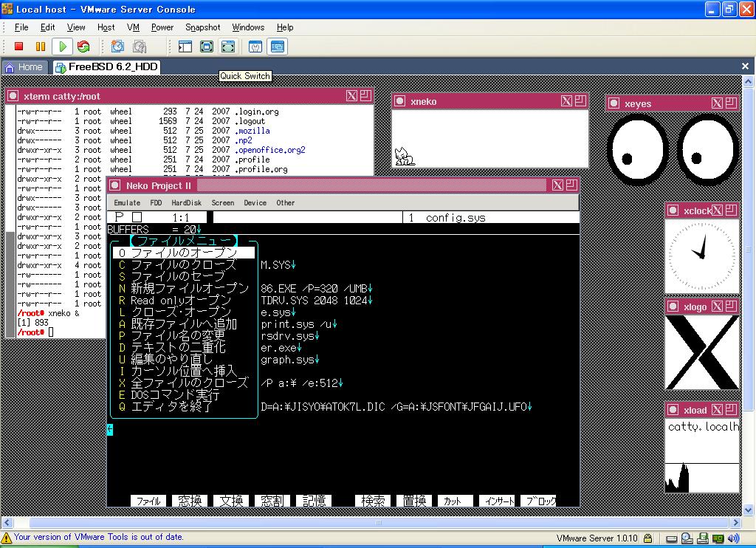Open HardDisk menu in Neko Project II
Image resolution: width=756 pixels, height=548 pixels.
coord(187,203)
